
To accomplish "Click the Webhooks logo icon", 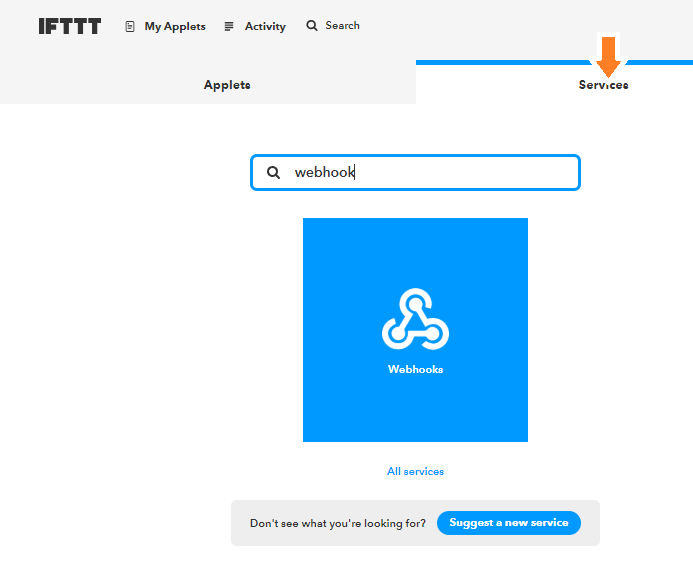I will 415,319.
